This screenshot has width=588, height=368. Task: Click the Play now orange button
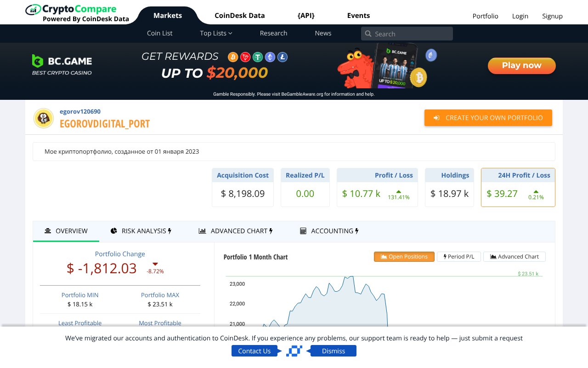[521, 66]
